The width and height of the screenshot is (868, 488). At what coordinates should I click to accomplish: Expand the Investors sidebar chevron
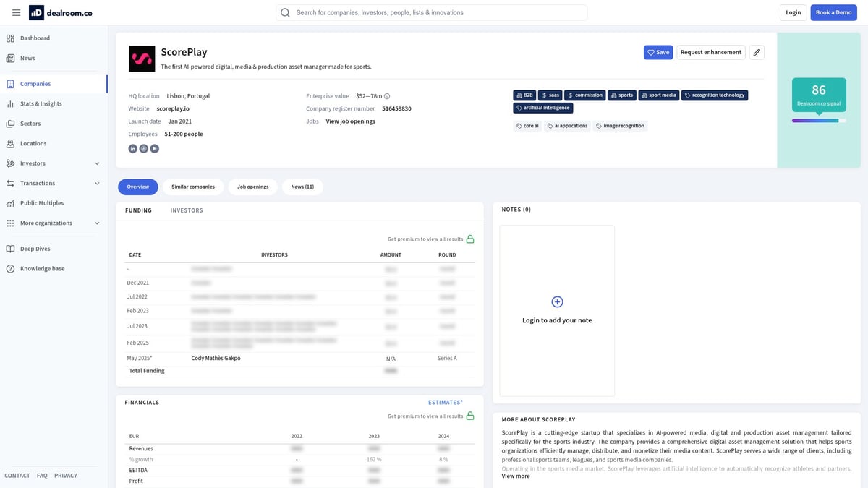(97, 163)
